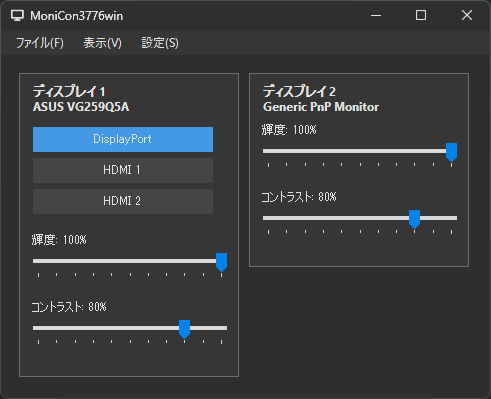Click middle of Display 1 brightness track
The width and height of the screenshot is (491, 399).
click(x=130, y=261)
